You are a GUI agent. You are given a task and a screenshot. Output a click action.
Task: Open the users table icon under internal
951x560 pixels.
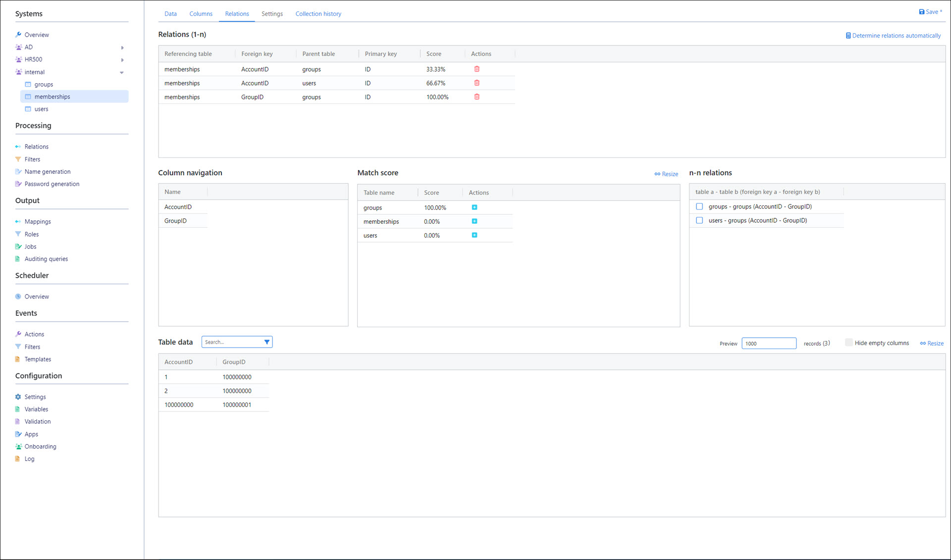[28, 109]
